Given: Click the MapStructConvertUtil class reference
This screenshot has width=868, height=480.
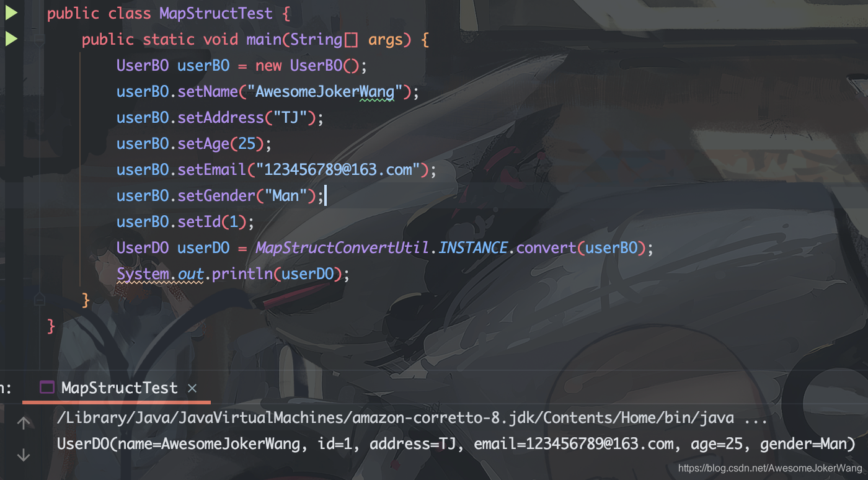Looking at the screenshot, I should tap(343, 248).
